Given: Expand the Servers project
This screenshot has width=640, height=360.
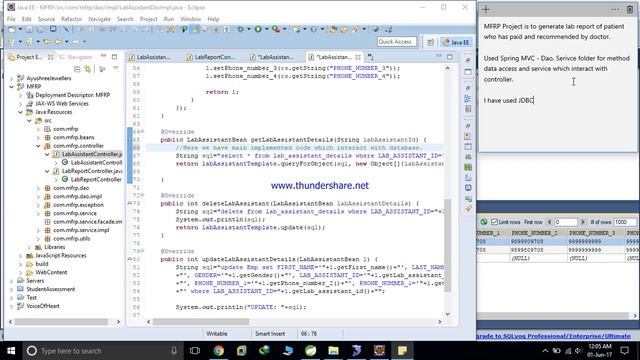Looking at the screenshot, I should 11,281.
